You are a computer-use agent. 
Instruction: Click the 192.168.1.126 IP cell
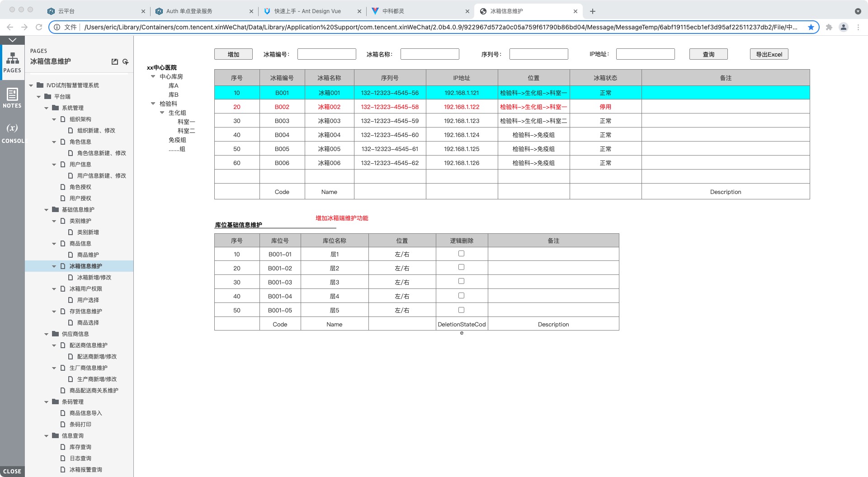[x=462, y=163]
